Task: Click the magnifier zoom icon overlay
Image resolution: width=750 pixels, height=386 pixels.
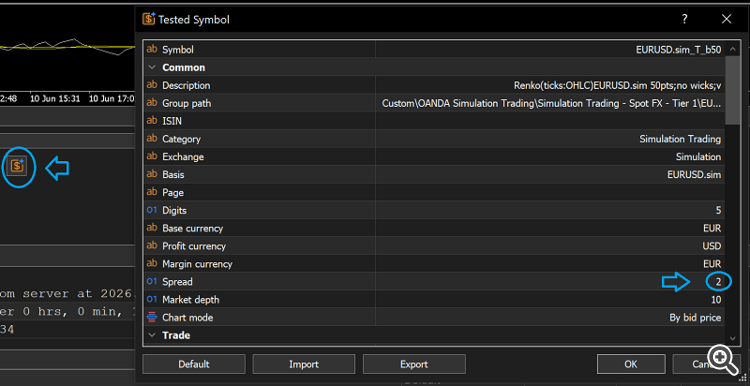Action: [723, 359]
